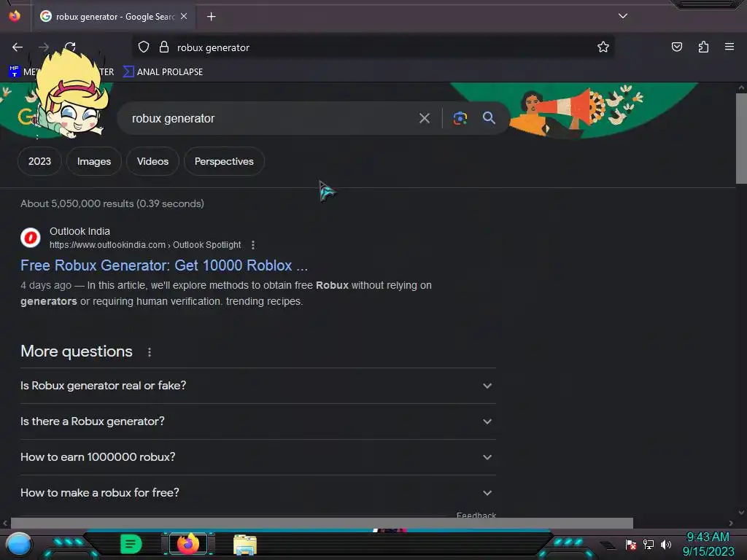The image size is (747, 560).
Task: Open the Action Center flag tray icon
Action: coord(631,544)
